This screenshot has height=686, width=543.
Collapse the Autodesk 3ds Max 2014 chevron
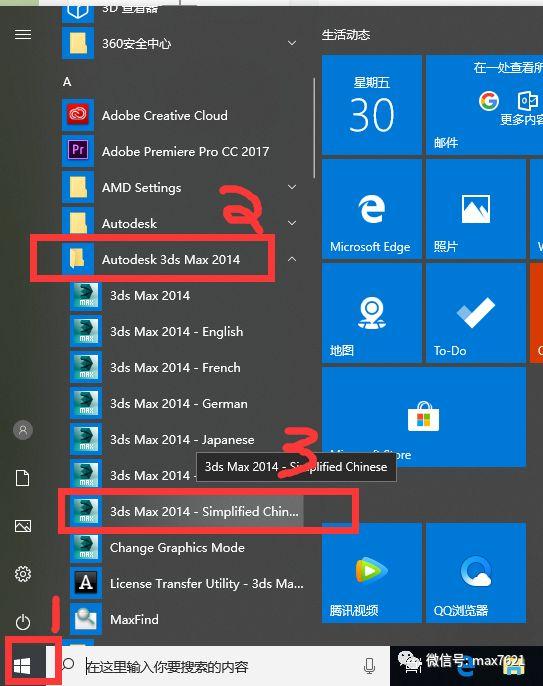tap(292, 259)
